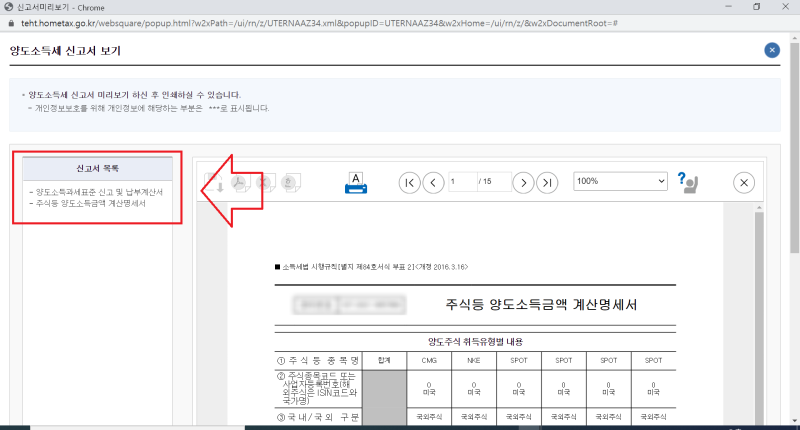Click the Hangul (HWP) export icon

[x=290, y=182]
